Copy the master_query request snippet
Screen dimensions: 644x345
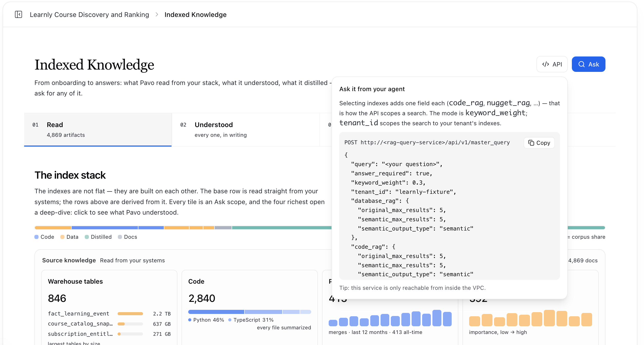[539, 143]
